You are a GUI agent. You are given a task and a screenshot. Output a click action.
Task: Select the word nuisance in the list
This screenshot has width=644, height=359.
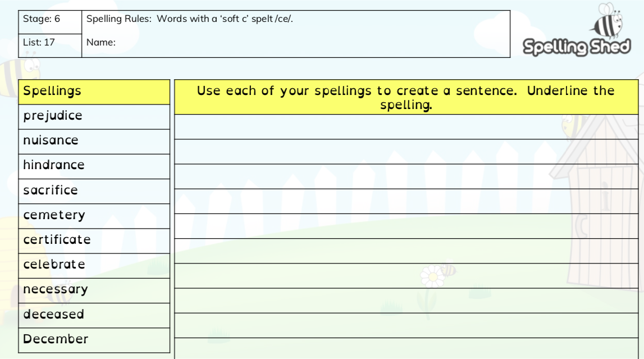click(x=51, y=140)
